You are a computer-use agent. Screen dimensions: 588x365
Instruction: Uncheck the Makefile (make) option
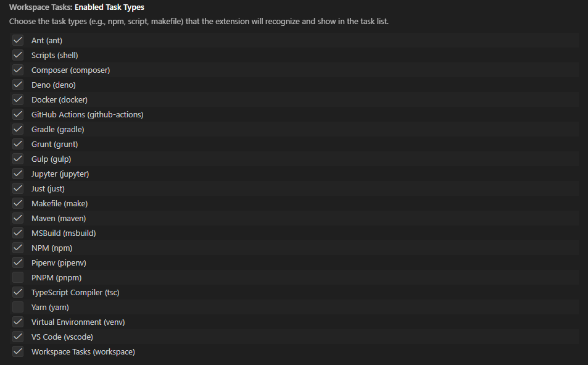18,203
